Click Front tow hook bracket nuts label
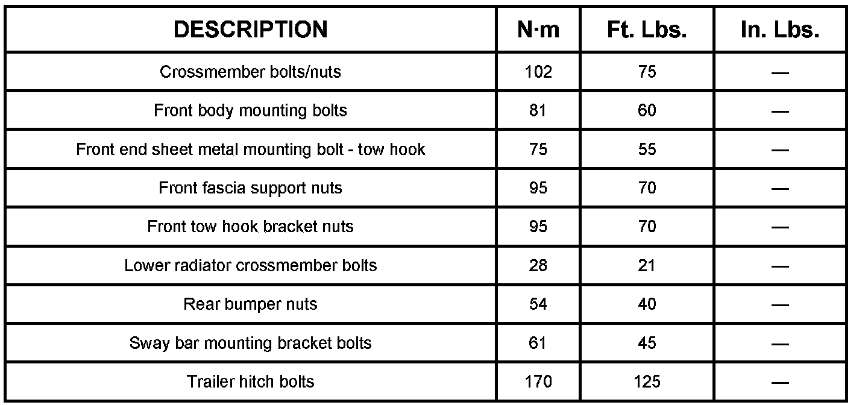This screenshot has width=868, height=405. (x=250, y=226)
